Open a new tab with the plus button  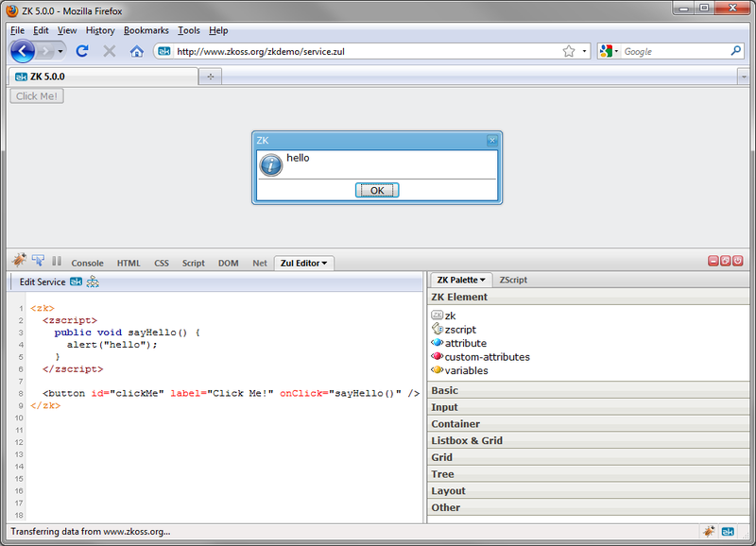(x=210, y=77)
